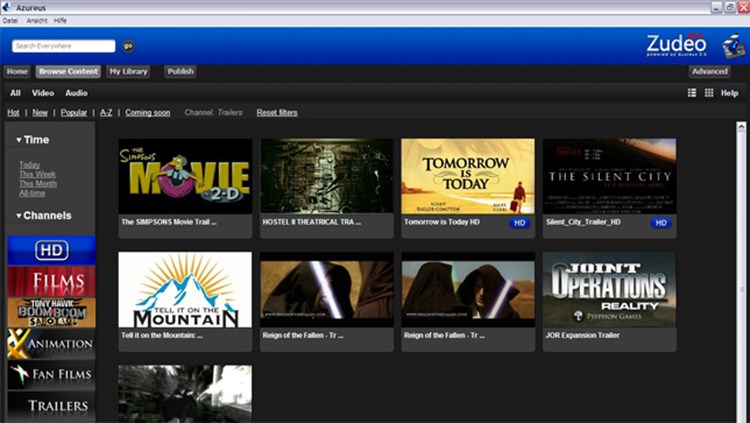Screen dimensions: 750x423
Task: Click the Advanced button
Action: click(709, 71)
